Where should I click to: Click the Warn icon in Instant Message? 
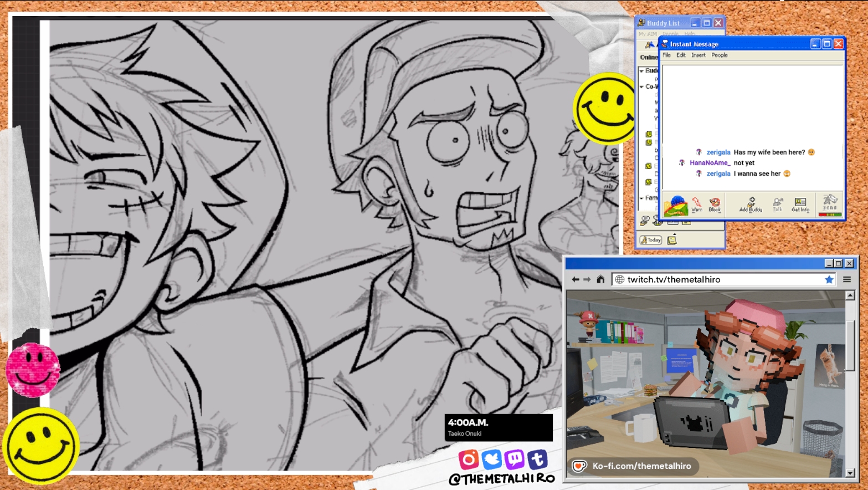tap(697, 205)
